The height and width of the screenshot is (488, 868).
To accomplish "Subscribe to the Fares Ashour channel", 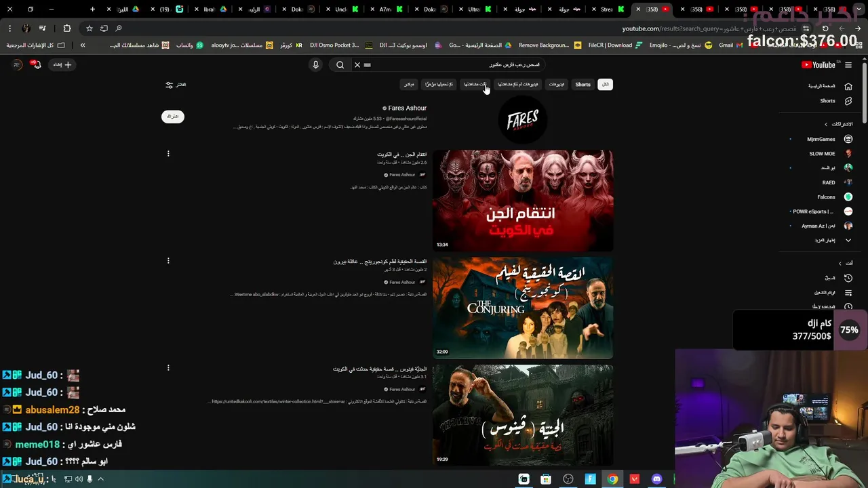I will tap(173, 117).
